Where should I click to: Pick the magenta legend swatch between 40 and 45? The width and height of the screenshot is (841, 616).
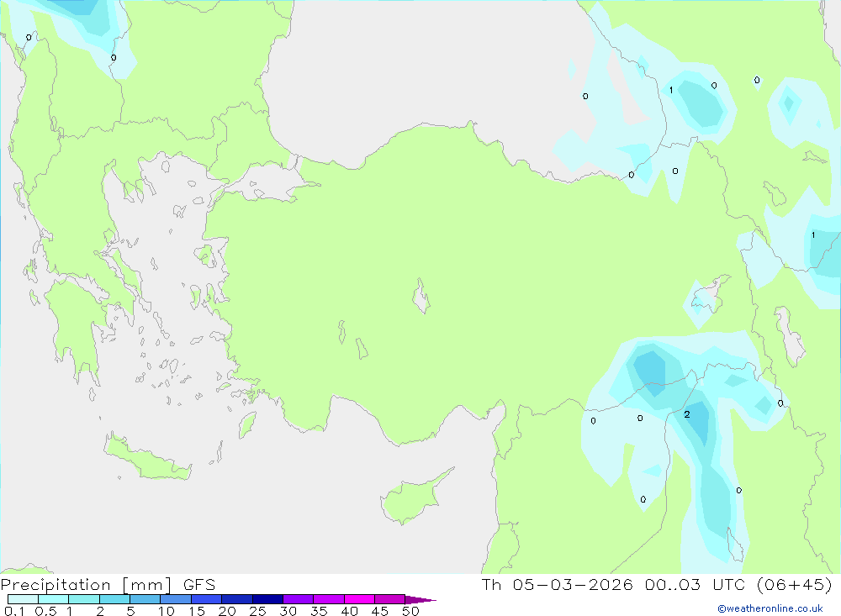point(359,599)
